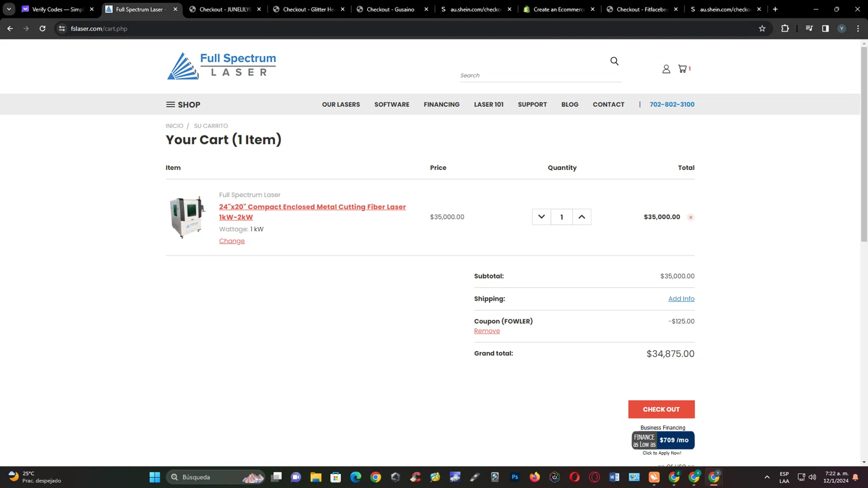Open BLOG menu item

point(570,105)
